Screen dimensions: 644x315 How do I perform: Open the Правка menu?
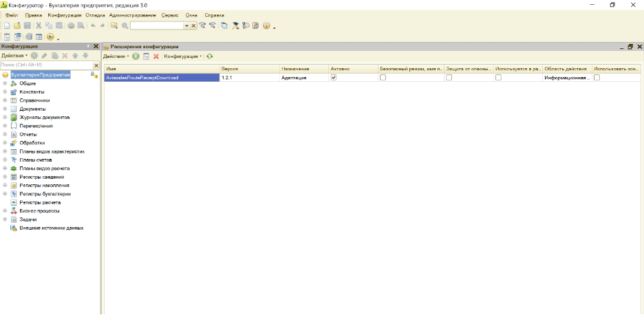tap(33, 14)
